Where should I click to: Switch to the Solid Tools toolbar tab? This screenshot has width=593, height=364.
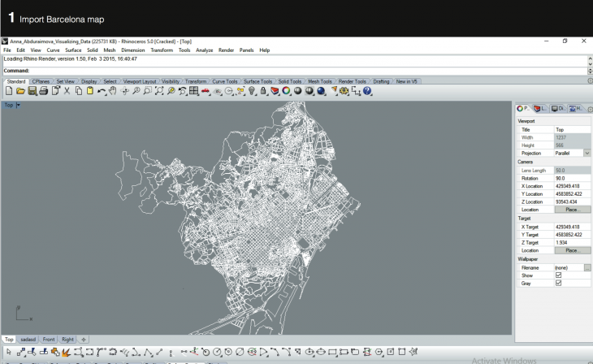coord(290,81)
